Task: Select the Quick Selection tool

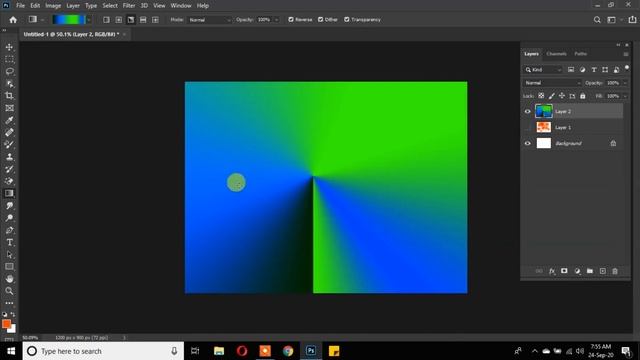Action: [9, 84]
